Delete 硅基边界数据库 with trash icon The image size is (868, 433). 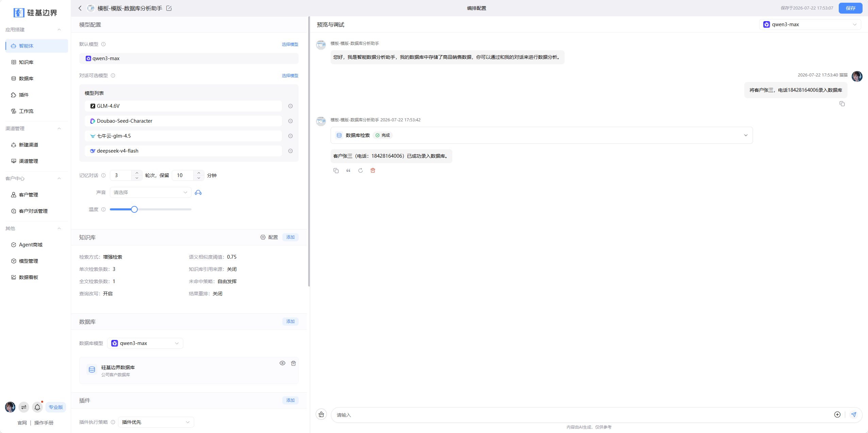pos(294,363)
